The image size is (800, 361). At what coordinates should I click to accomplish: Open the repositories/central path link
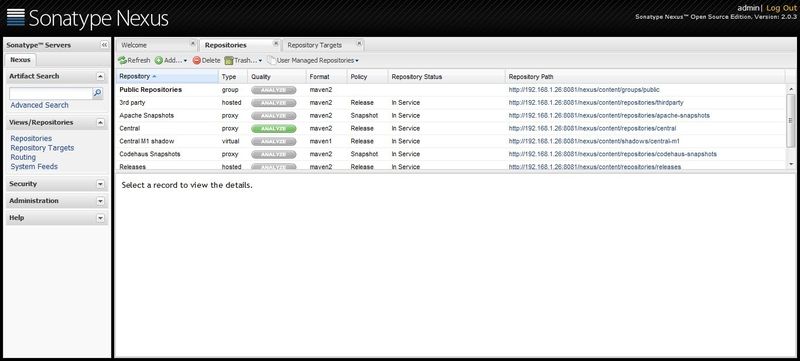592,128
